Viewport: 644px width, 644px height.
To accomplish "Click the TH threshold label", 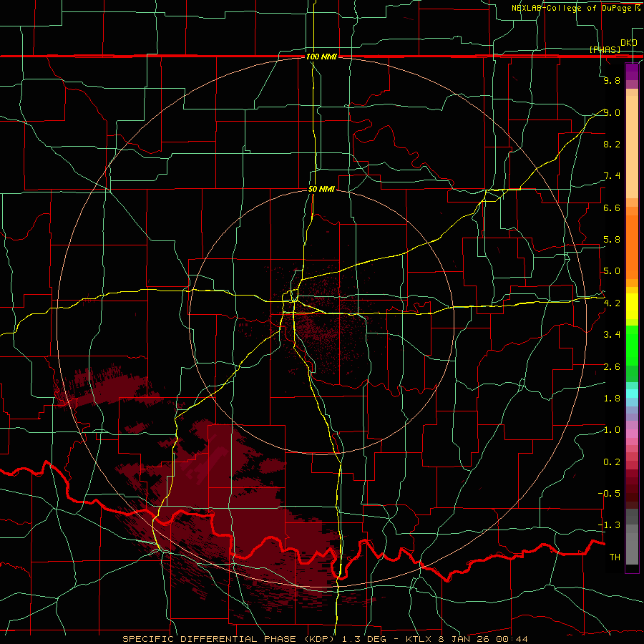I will point(615,557).
